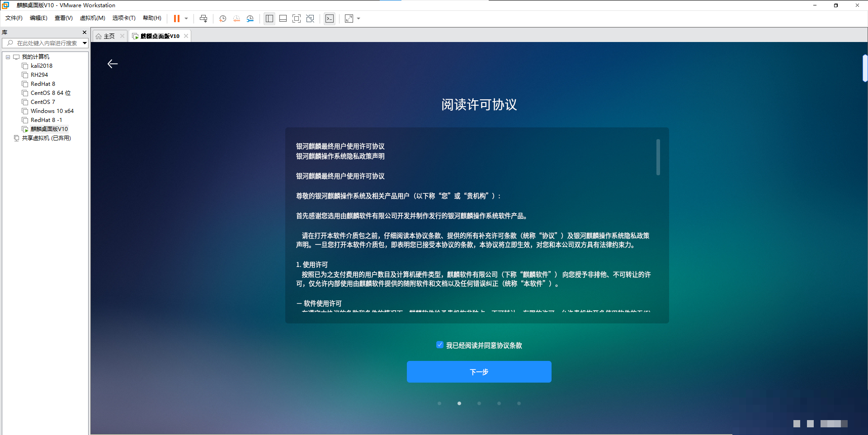Open the 虚拟机(M) menu
The image size is (868, 435).
(92, 18)
